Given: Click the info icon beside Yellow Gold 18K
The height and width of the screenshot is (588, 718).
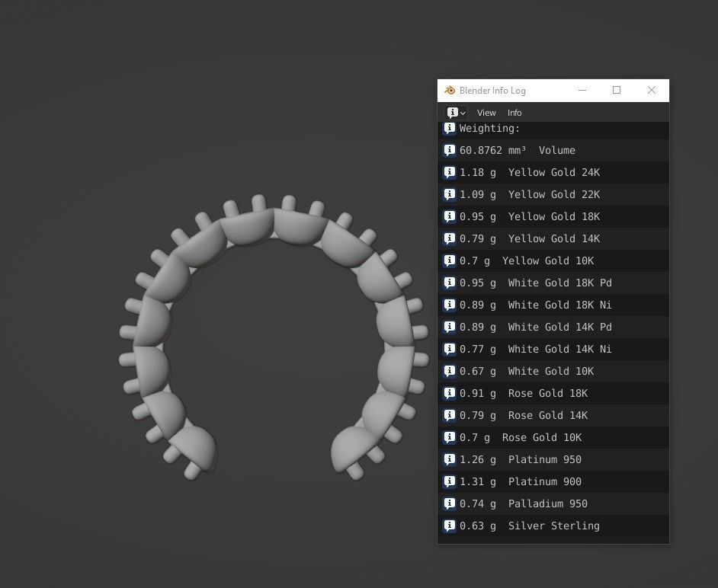Looking at the screenshot, I should (449, 216).
